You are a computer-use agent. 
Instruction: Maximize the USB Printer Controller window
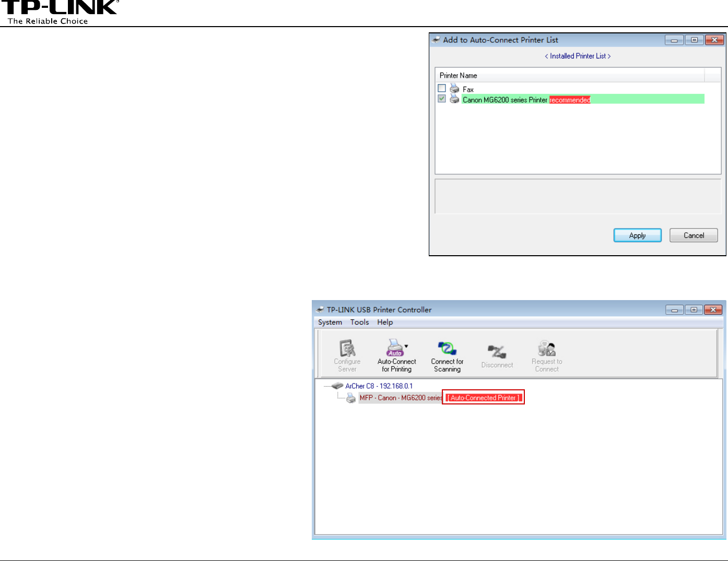[694, 310]
